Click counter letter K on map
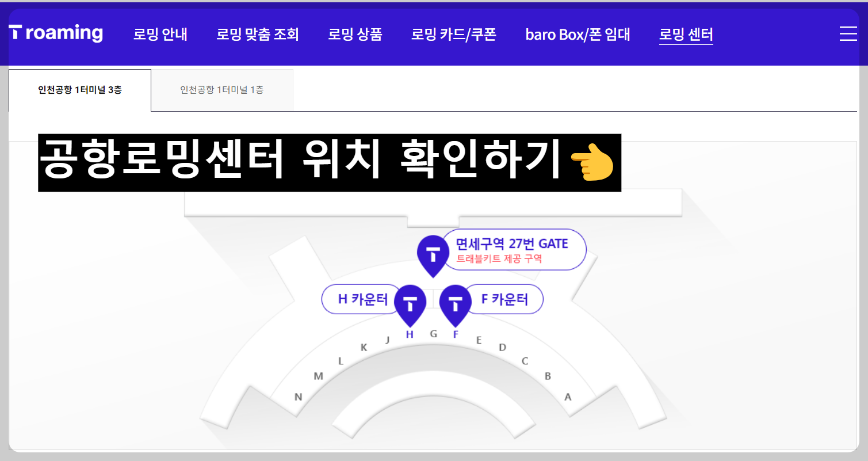 point(364,347)
